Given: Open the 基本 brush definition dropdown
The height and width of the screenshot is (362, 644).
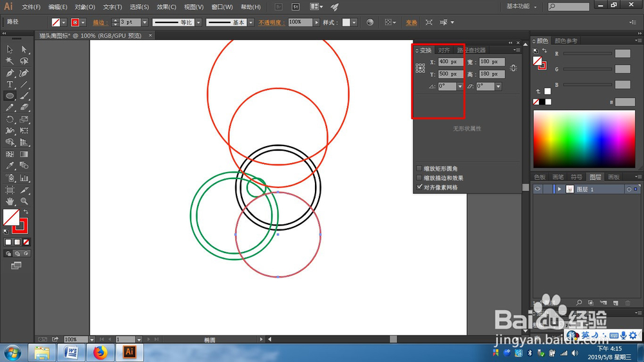Looking at the screenshot, I should 251,22.
